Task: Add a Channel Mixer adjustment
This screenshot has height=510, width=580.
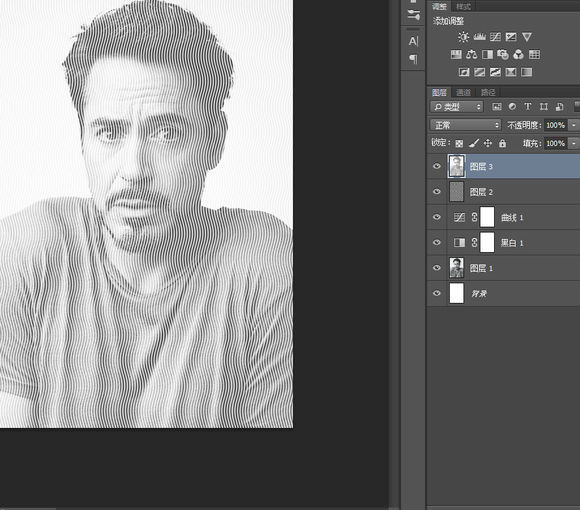Action: 518,55
